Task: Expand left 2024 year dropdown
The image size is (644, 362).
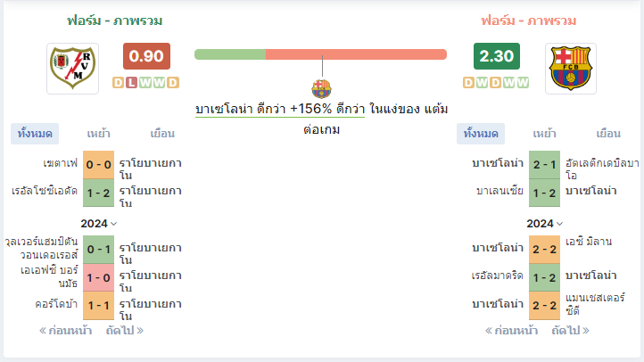Action: pyautogui.click(x=99, y=224)
